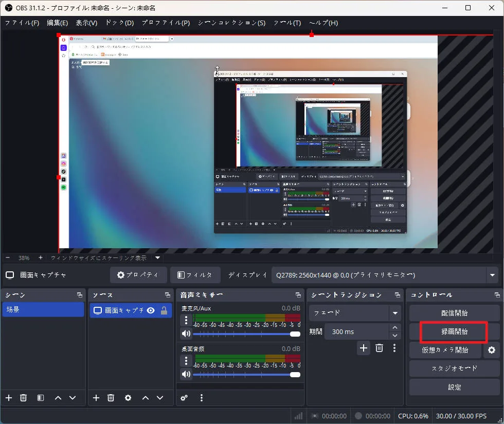This screenshot has height=424, width=504.
Task: Remove selected source with trash icon
Action: coord(111,398)
